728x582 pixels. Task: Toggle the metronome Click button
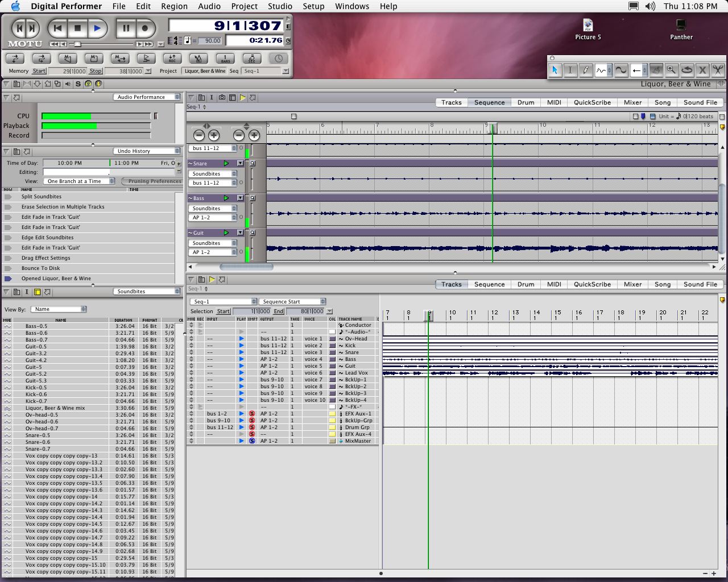(198, 59)
